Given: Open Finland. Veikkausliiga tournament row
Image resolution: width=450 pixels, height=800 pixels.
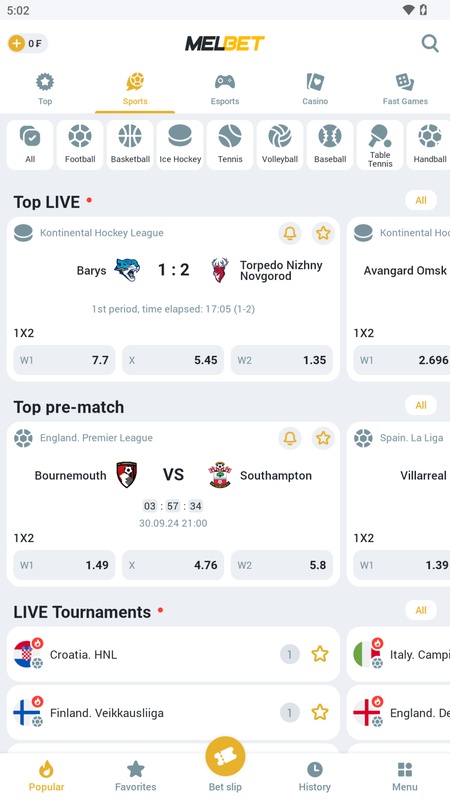Looking at the screenshot, I should coord(173,712).
